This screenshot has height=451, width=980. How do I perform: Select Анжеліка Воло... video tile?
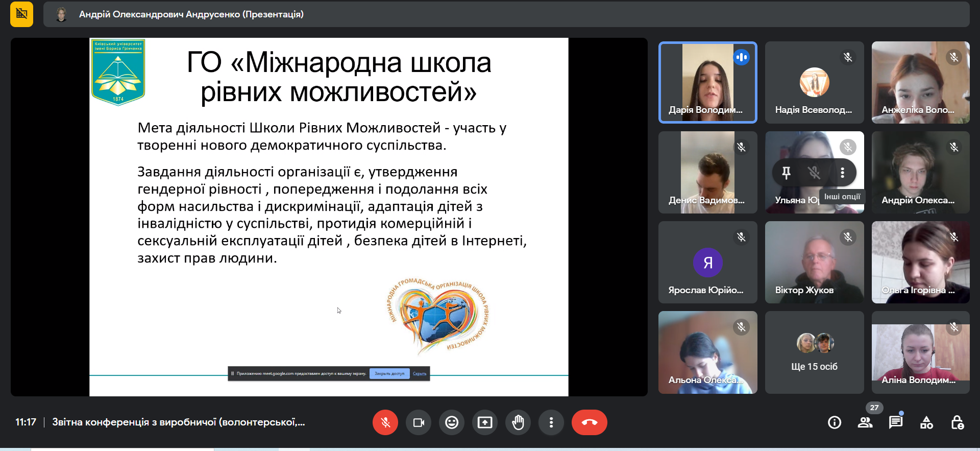tap(921, 82)
